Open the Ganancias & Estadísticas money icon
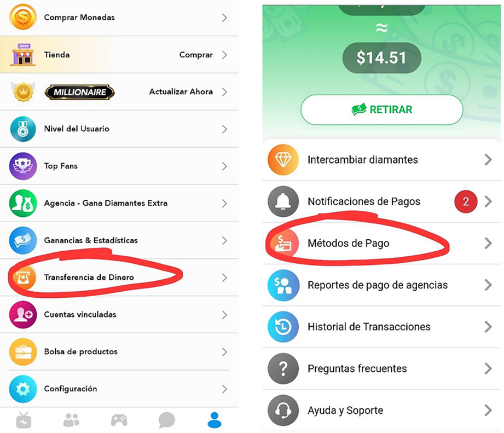504x433 pixels. (x=23, y=240)
